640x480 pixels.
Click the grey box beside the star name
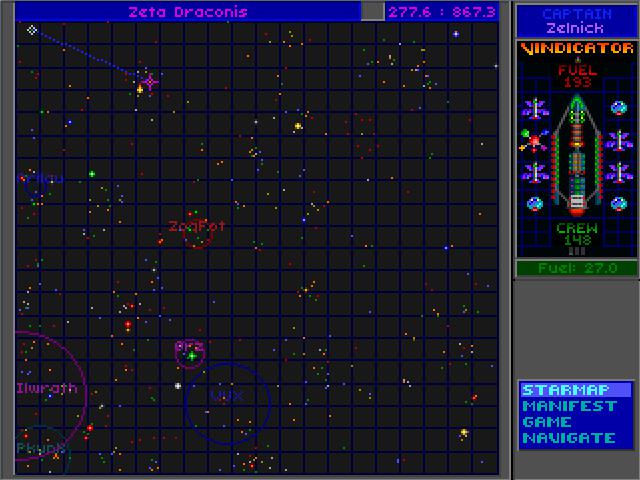372,11
